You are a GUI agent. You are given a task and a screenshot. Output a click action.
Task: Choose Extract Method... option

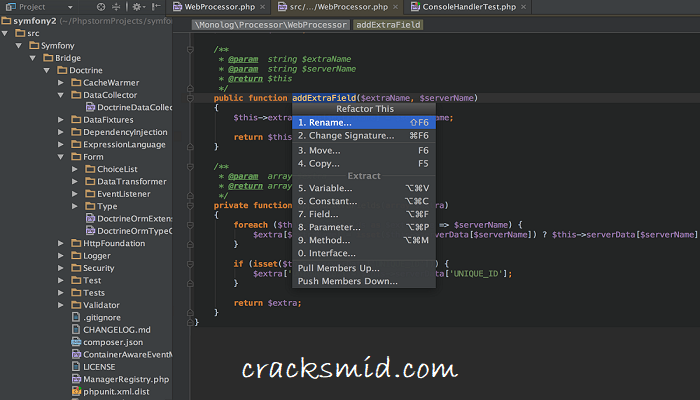[x=364, y=240]
